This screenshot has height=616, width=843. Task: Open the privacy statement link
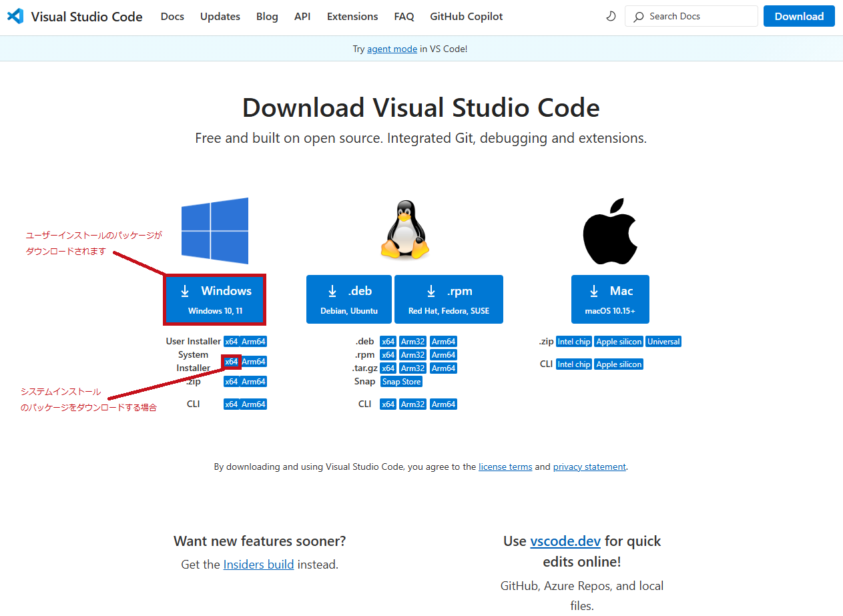(589, 467)
